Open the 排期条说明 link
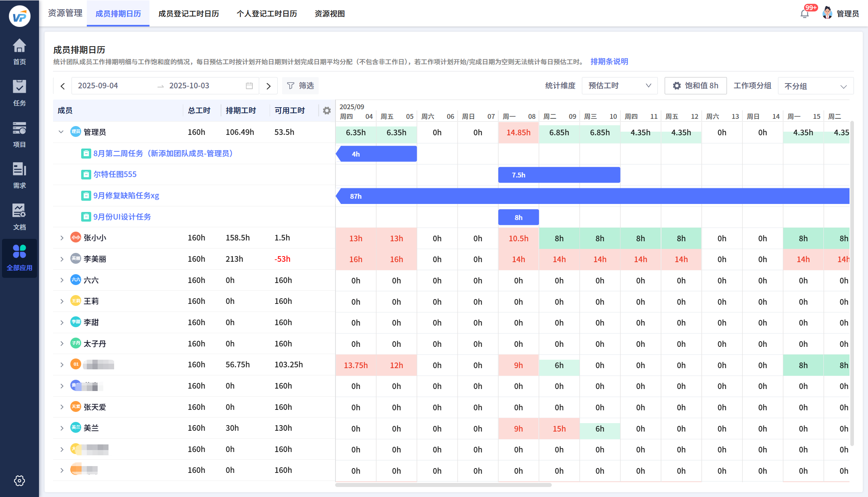 tap(609, 61)
